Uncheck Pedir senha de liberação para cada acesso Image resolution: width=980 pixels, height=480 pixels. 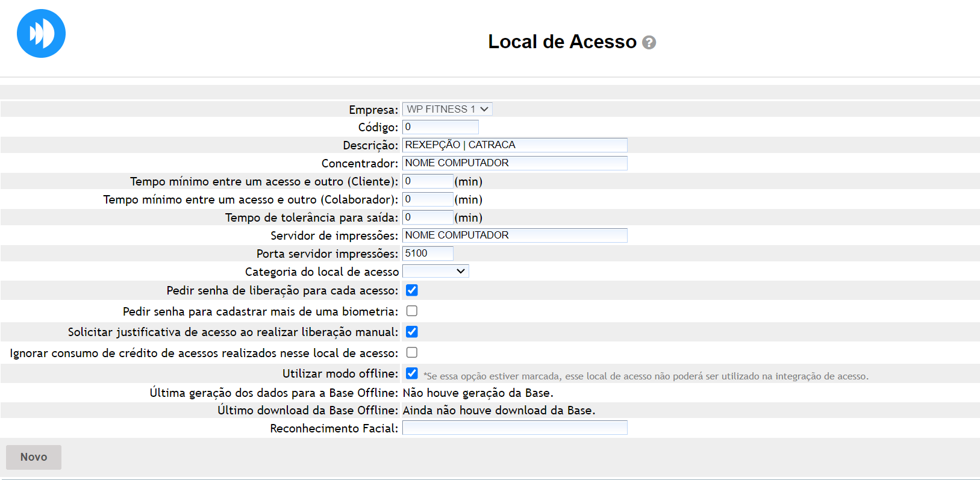(412, 290)
